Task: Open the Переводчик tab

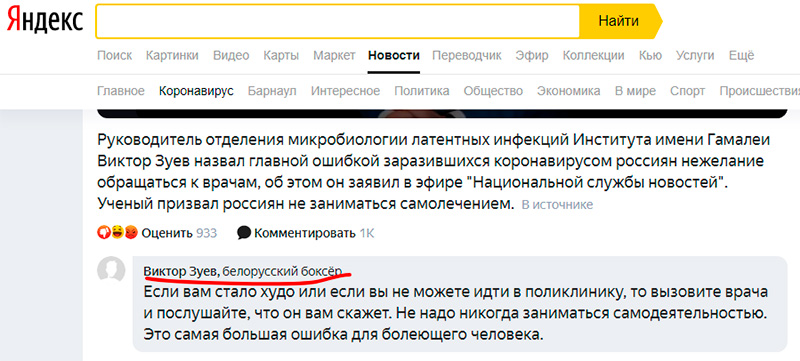Action: coord(467,56)
